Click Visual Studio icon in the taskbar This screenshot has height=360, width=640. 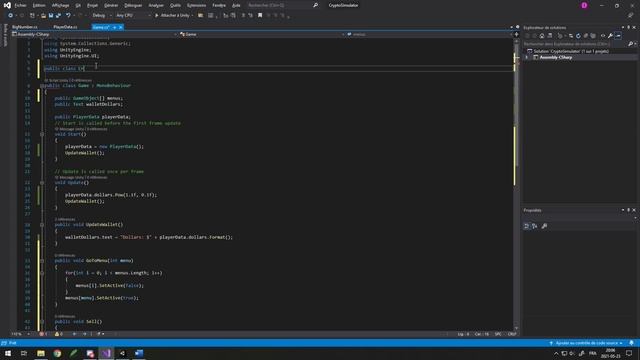tap(106, 353)
